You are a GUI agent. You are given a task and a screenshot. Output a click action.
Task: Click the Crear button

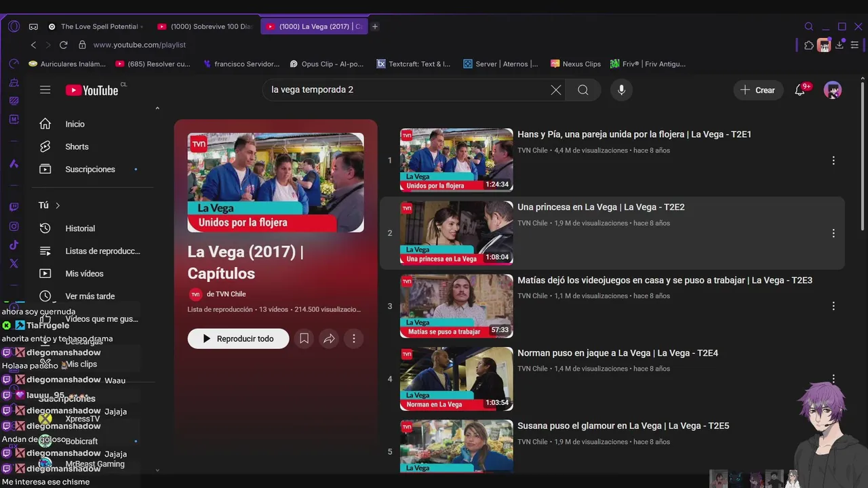pos(758,90)
